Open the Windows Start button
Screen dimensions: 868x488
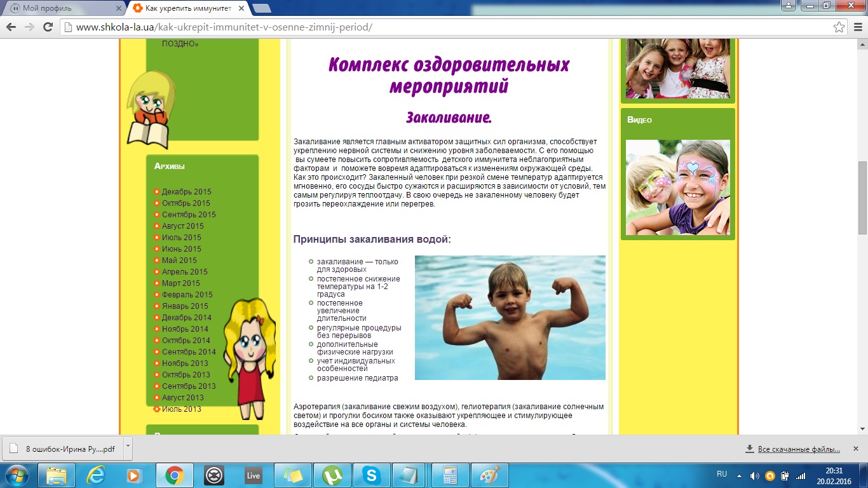17,475
